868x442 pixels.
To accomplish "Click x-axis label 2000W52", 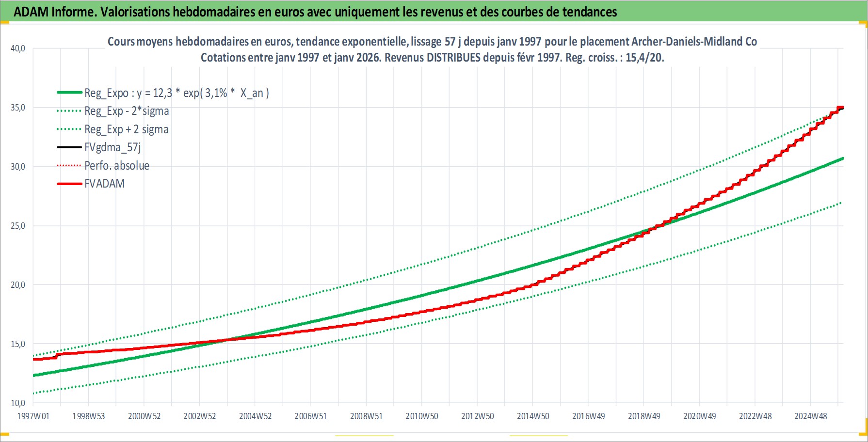I will (x=145, y=416).
